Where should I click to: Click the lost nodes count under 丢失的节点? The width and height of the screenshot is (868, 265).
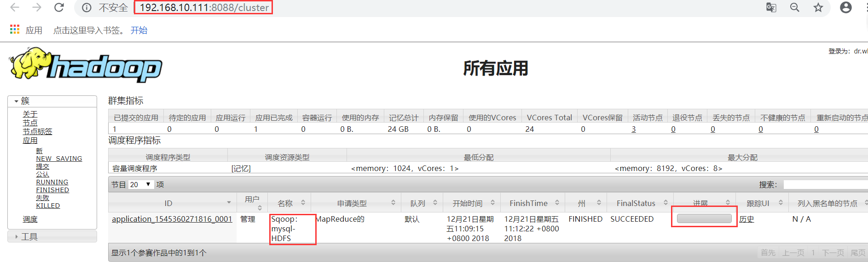pyautogui.click(x=713, y=129)
